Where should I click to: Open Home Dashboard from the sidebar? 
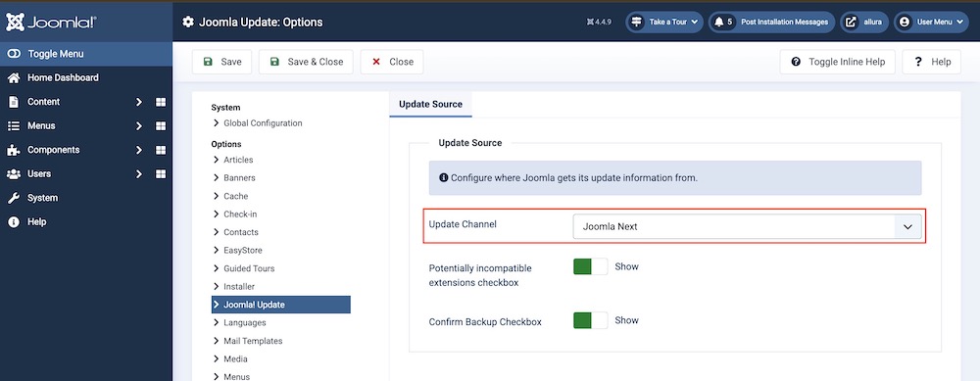63,77
